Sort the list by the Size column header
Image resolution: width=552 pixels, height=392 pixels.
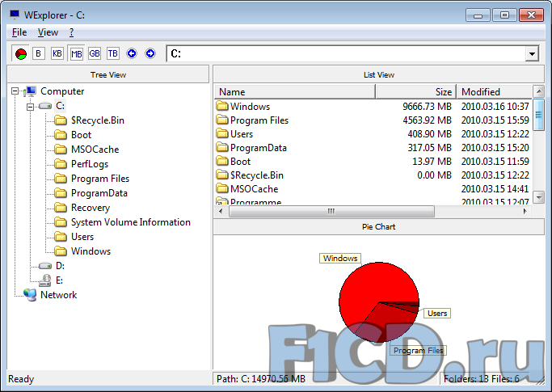click(x=416, y=92)
